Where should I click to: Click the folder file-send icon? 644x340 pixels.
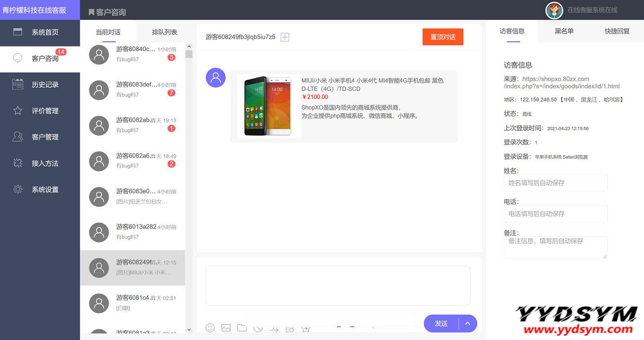pyautogui.click(x=242, y=328)
